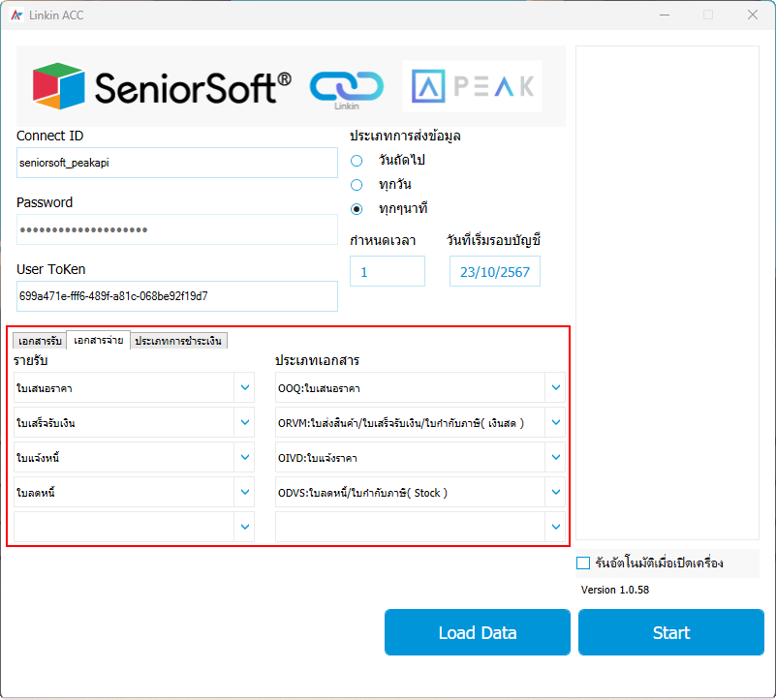
Task: Click the Password input field
Action: 177,229
